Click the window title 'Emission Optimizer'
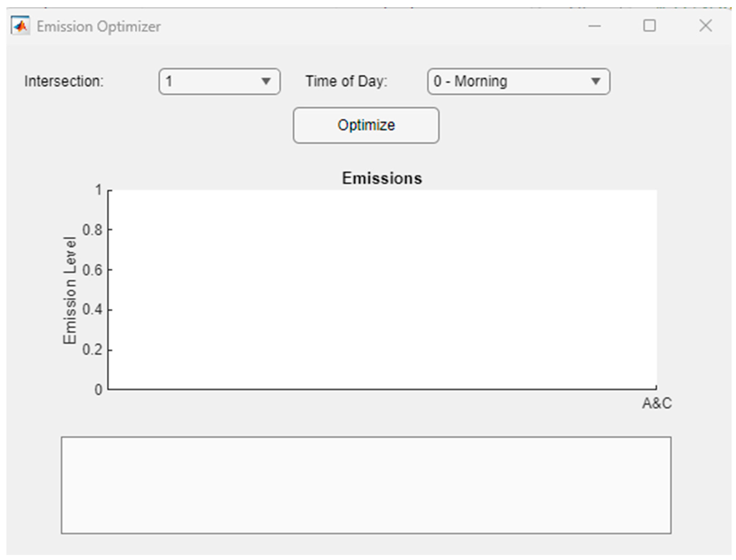 tap(99, 27)
